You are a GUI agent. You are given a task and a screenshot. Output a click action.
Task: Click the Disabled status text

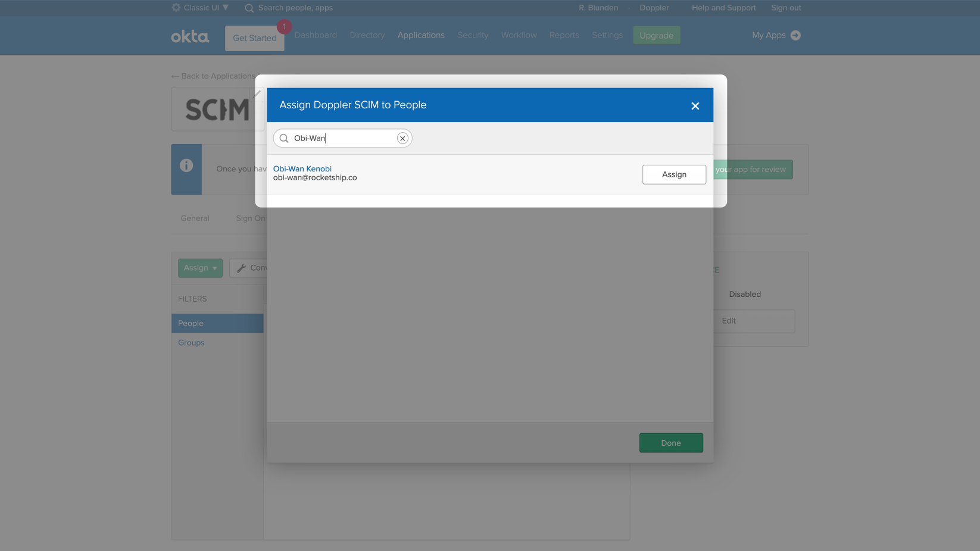[745, 294]
